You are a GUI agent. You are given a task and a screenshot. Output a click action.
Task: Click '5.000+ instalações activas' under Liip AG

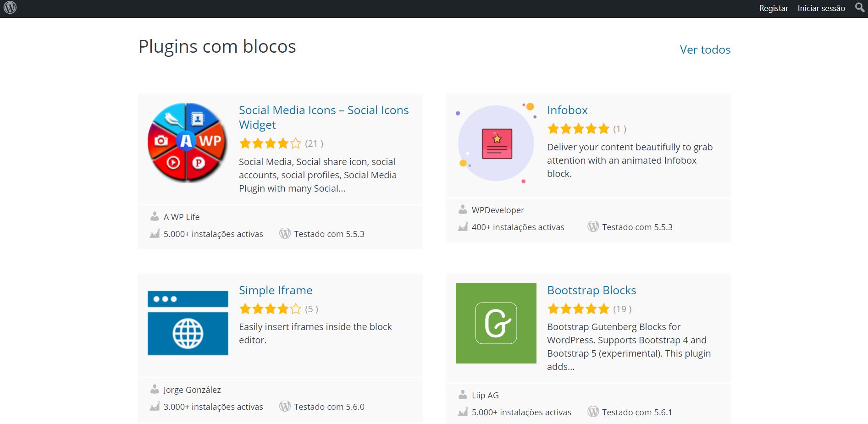[521, 412]
